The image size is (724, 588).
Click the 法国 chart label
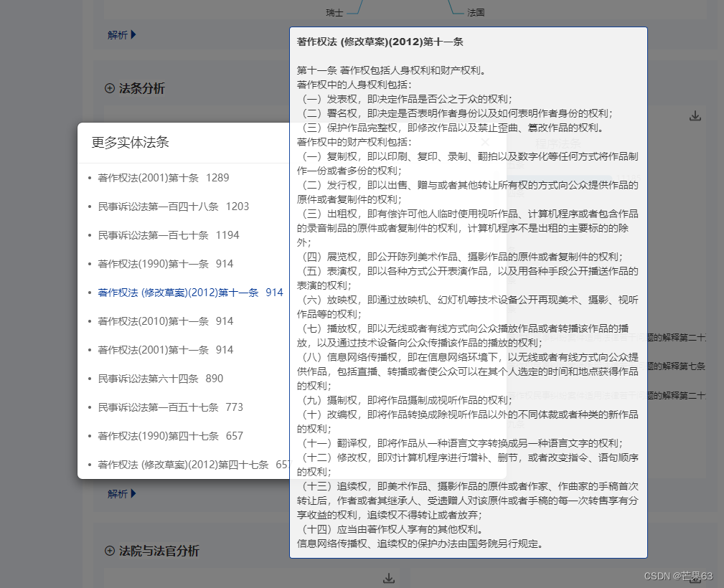(476, 12)
